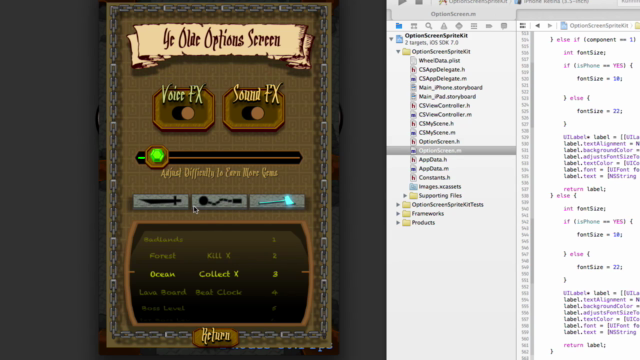Open OptionScreen.h file
This screenshot has width=640, height=360.
coord(439,141)
